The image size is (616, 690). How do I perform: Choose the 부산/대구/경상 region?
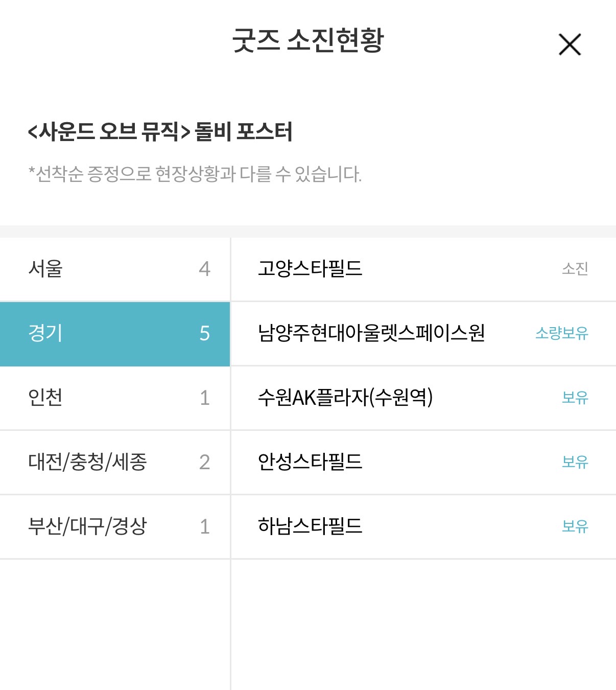coord(115,527)
